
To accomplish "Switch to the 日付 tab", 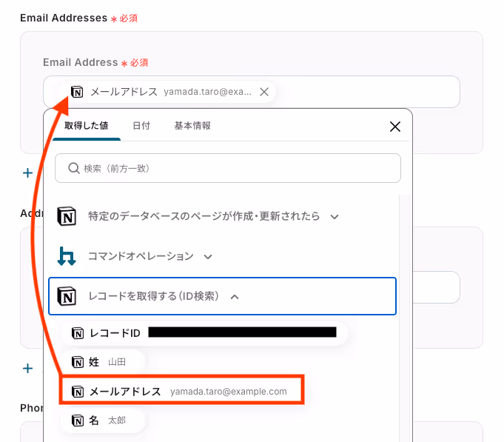I will 141,126.
